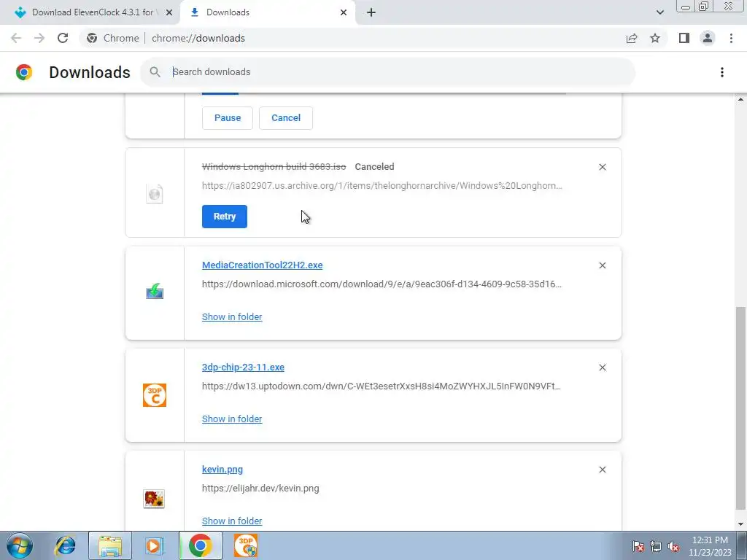This screenshot has width=747, height=560.
Task: Click the ia802907.us.archive.org source URL
Action: (x=382, y=186)
